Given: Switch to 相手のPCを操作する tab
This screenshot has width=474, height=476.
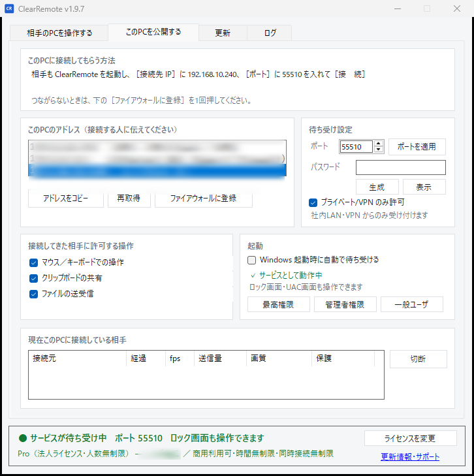Looking at the screenshot, I should pyautogui.click(x=59, y=33).
